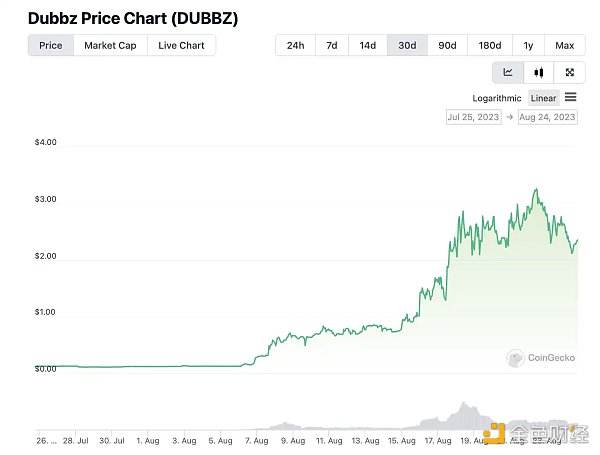Select Linear scale
The width and height of the screenshot is (600, 455).
pos(544,98)
